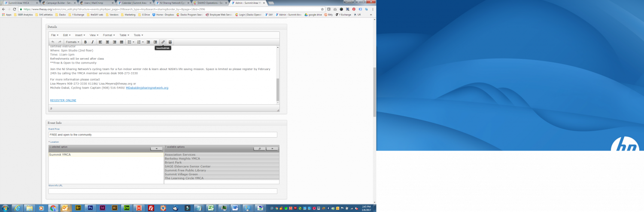Click the More info URL field
Screen dimensions: 644x212
(x=163, y=191)
